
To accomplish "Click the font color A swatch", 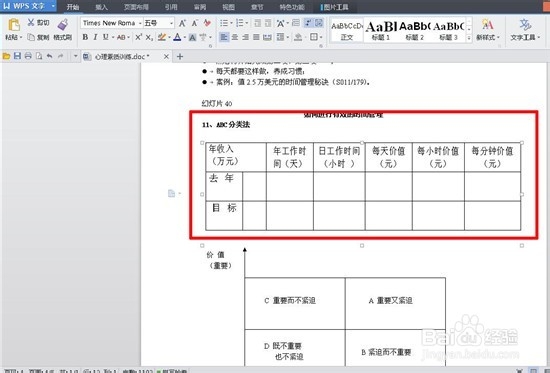I will pos(177,37).
